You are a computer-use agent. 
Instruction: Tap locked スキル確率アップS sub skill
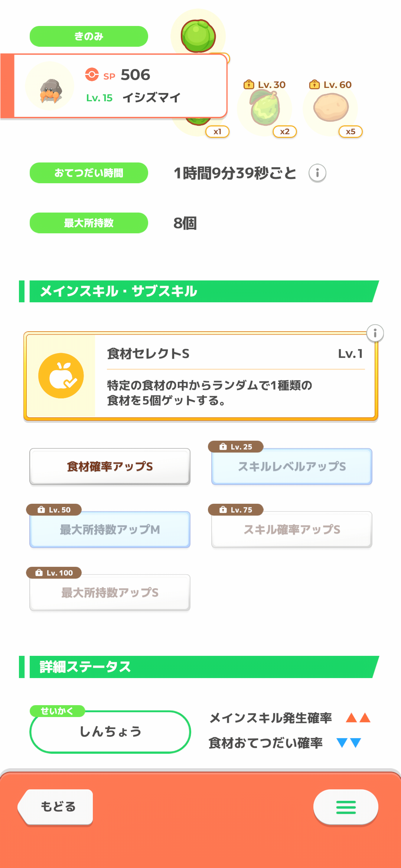click(x=292, y=529)
